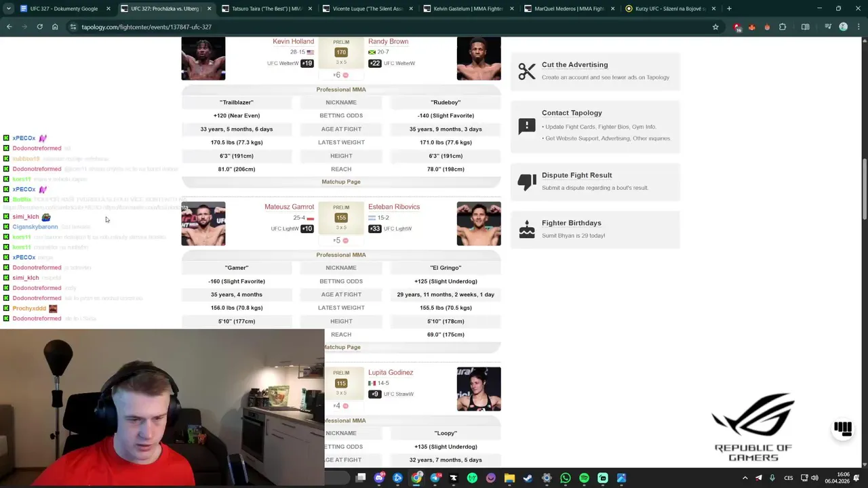868x488 pixels.
Task: Click the page vertical scrollbar thumb
Action: click(x=865, y=190)
